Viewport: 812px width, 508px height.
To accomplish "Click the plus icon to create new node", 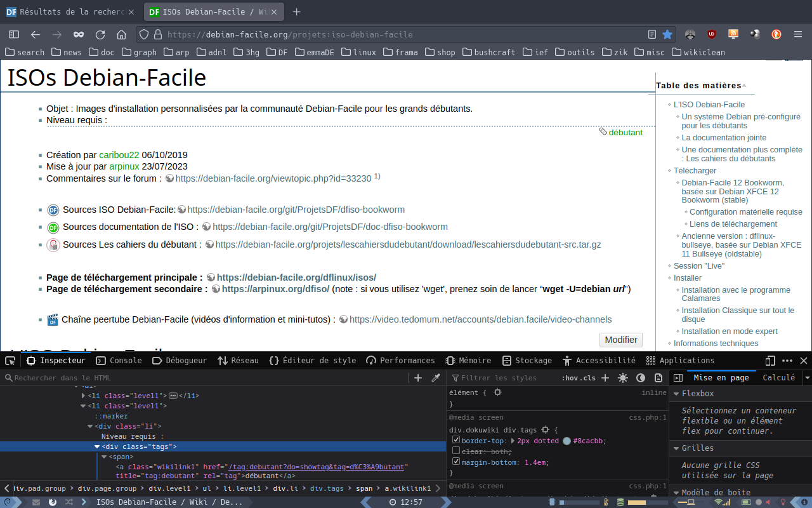I will pos(418,378).
